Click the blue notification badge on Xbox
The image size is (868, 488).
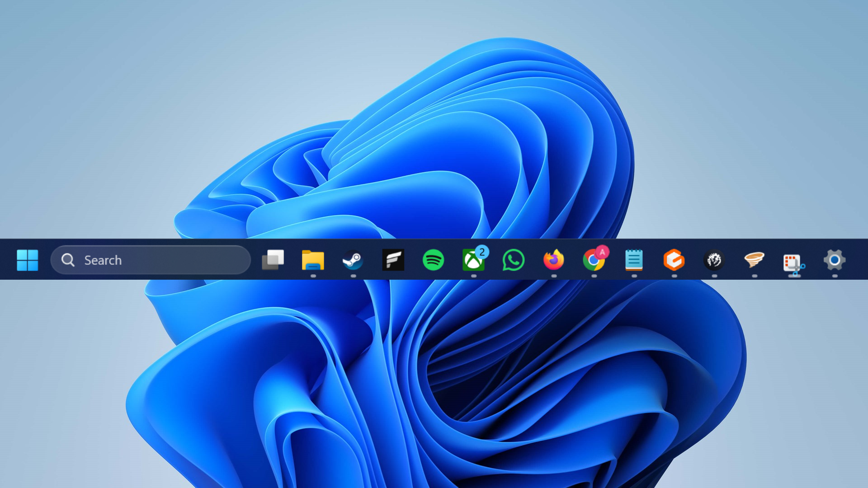coord(481,251)
